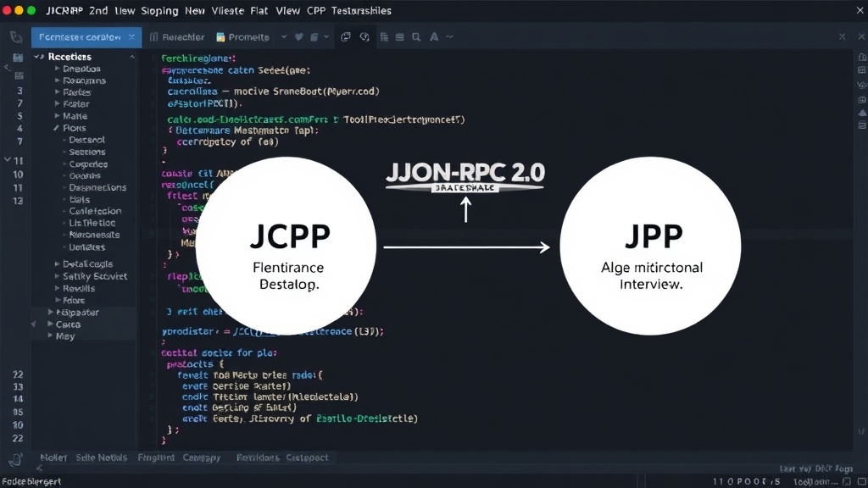Open the chevron after the A icon

[x=449, y=37]
